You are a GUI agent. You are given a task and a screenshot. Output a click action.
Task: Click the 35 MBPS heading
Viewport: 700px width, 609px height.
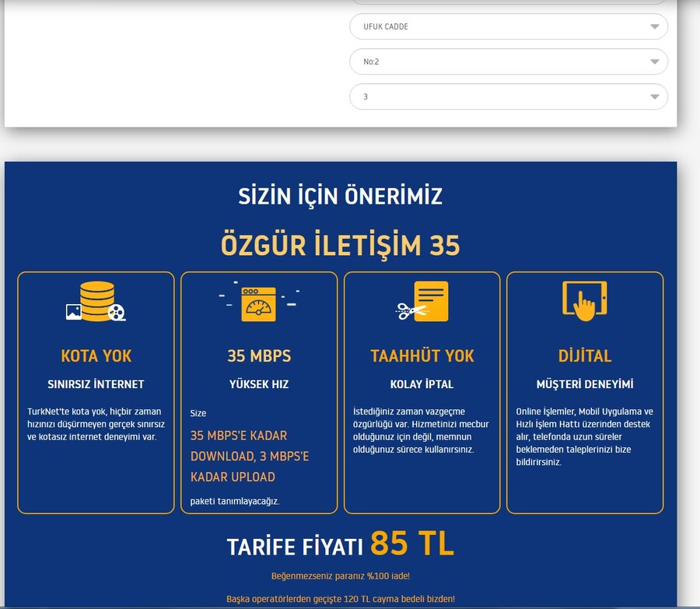259,356
